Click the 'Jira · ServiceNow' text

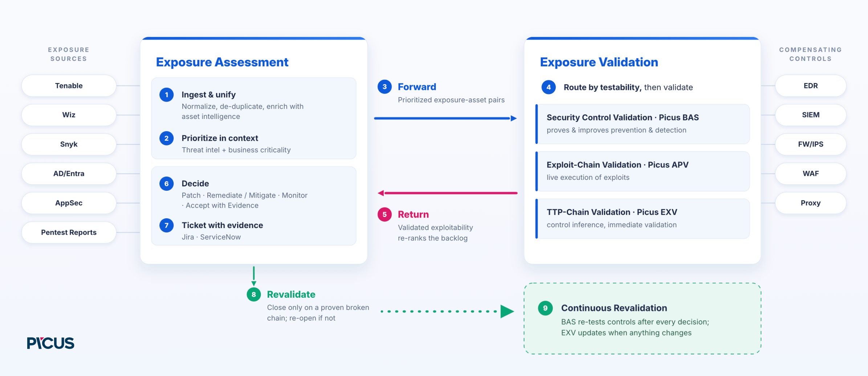click(211, 237)
